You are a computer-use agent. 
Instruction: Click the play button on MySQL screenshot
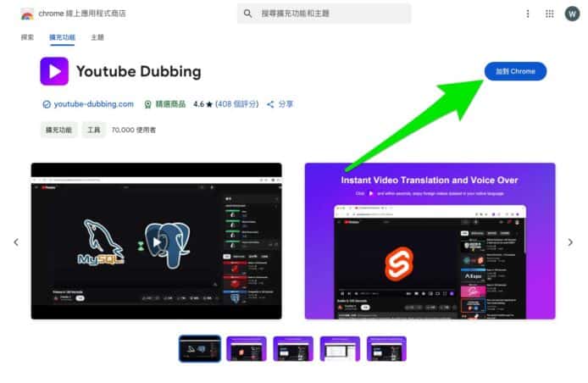coord(156,241)
